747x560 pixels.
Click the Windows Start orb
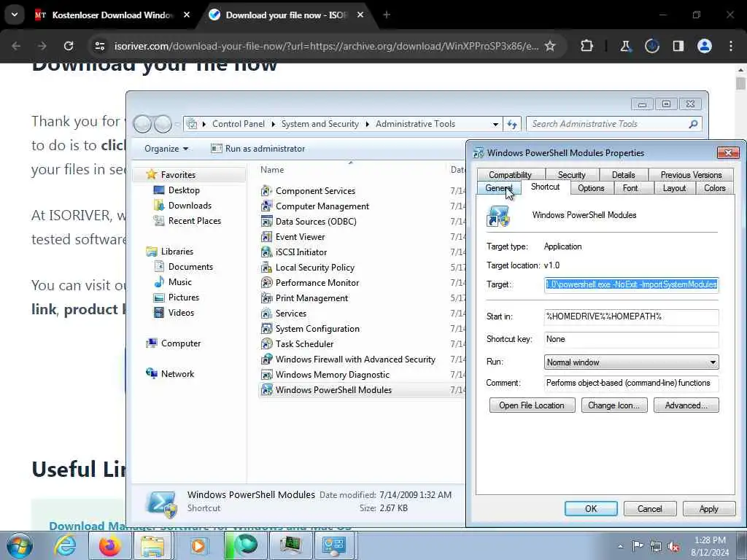click(19, 545)
